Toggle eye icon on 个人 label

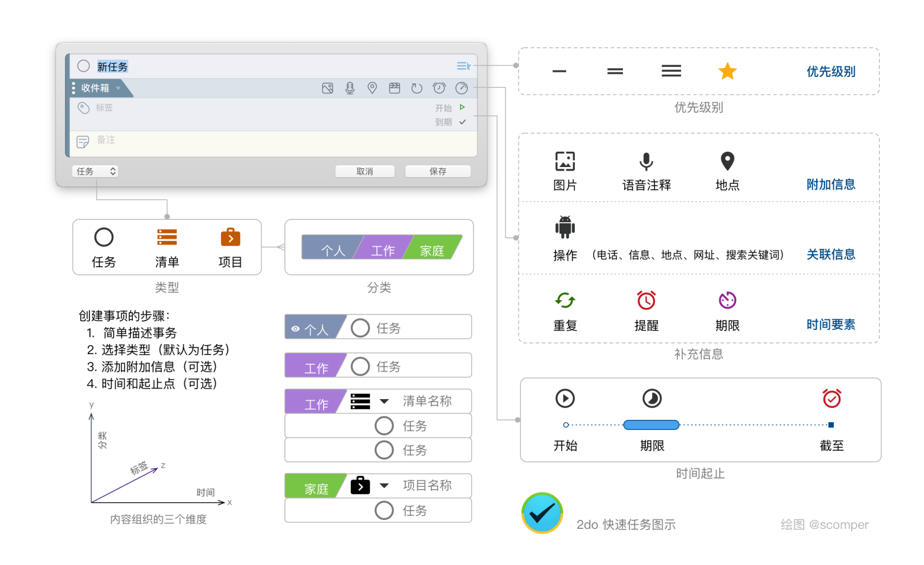[x=296, y=329]
